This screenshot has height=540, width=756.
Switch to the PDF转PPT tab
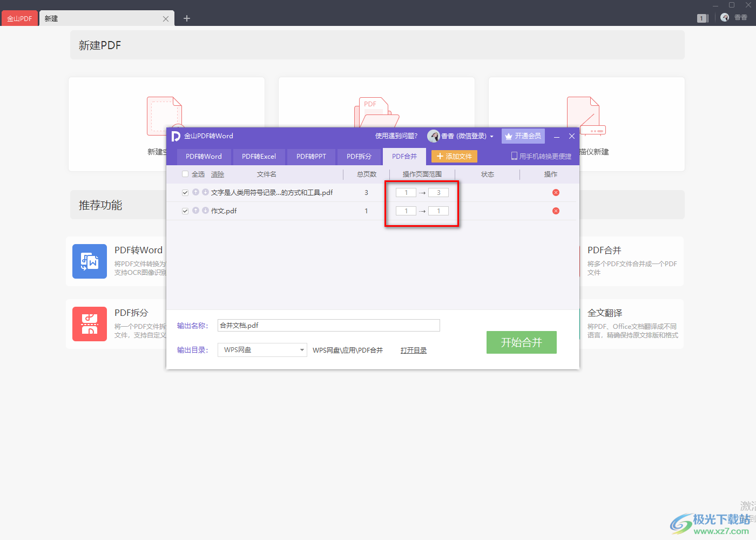pyautogui.click(x=311, y=157)
